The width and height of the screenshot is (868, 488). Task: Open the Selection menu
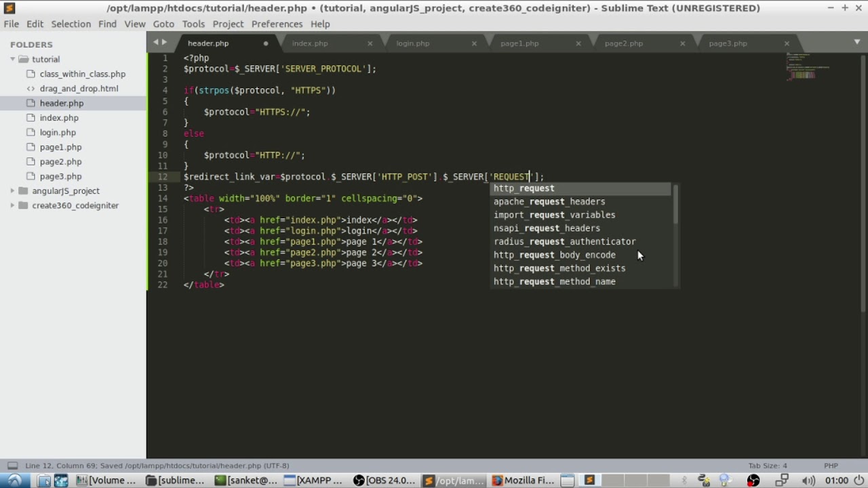tap(71, 24)
